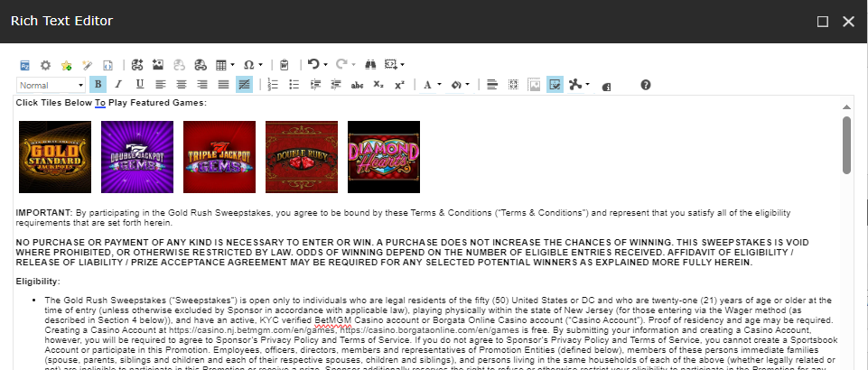Expand the modules node icon dropdown arrow

[587, 85]
